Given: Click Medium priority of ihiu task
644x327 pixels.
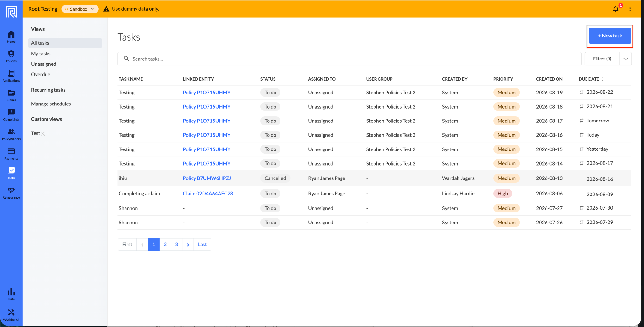Looking at the screenshot, I should tap(507, 178).
